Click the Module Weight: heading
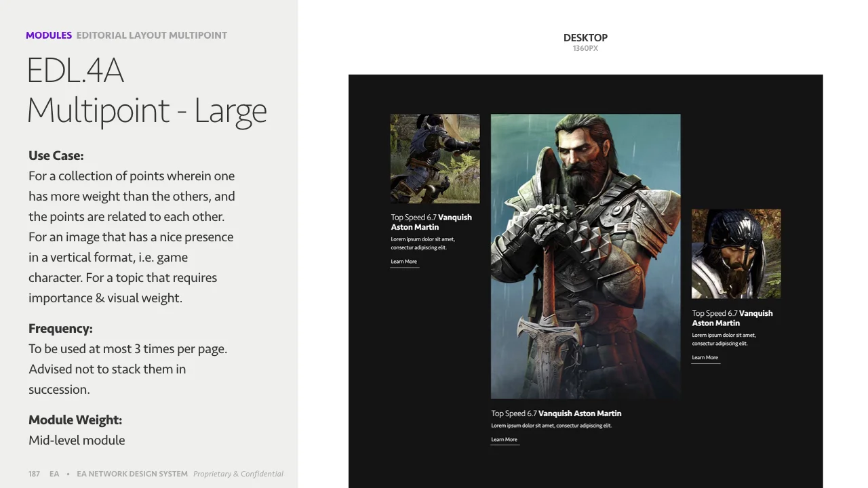The height and width of the screenshot is (488, 868). point(75,420)
